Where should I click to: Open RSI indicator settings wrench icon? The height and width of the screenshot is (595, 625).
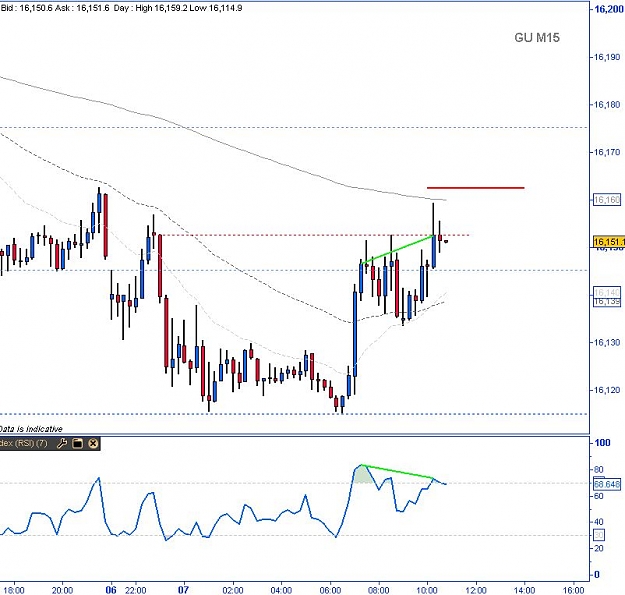pos(62,443)
